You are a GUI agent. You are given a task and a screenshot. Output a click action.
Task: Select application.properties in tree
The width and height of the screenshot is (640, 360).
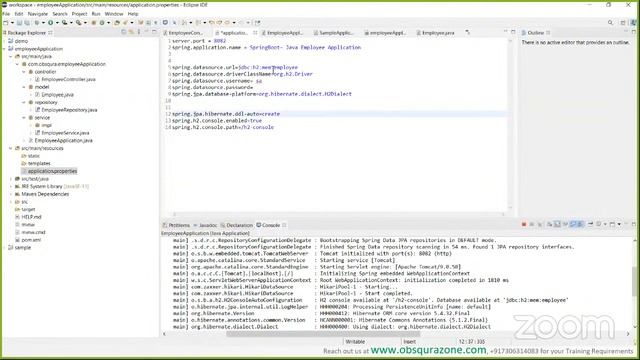click(49, 171)
